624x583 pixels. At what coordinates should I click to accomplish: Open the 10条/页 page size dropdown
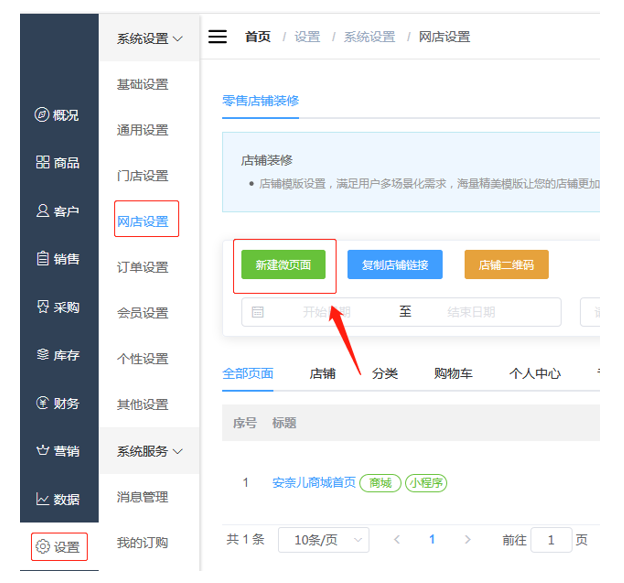pos(324,540)
